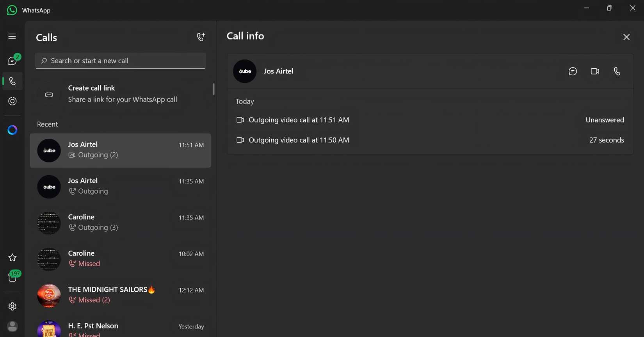Open Archived chats with 197 badge
This screenshot has height=337, width=644.
[x=13, y=277]
